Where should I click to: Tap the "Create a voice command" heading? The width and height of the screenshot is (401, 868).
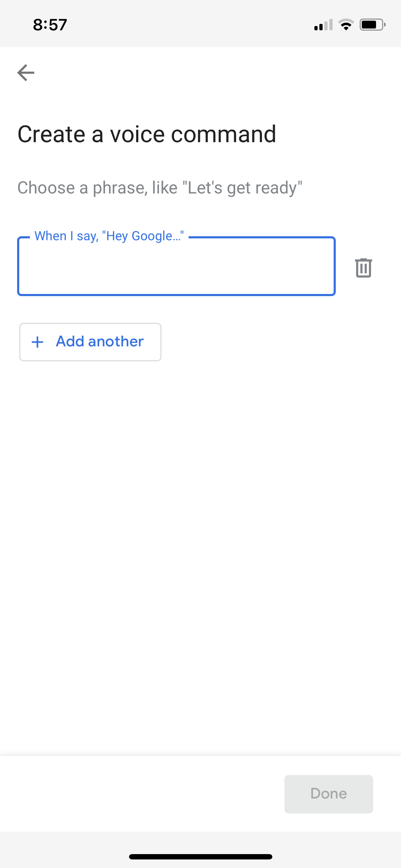(147, 134)
